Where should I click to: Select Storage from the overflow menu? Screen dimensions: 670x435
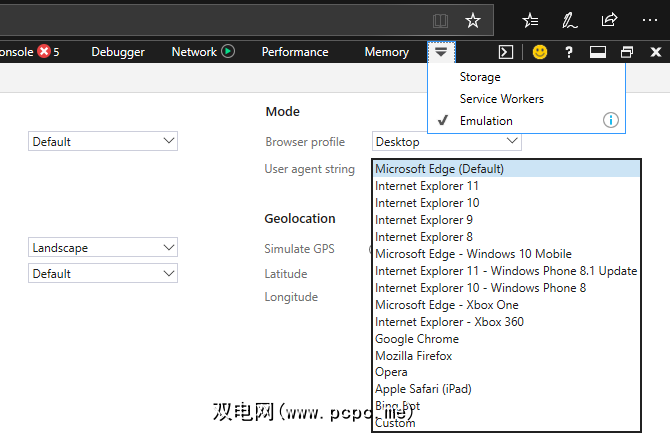coord(480,77)
